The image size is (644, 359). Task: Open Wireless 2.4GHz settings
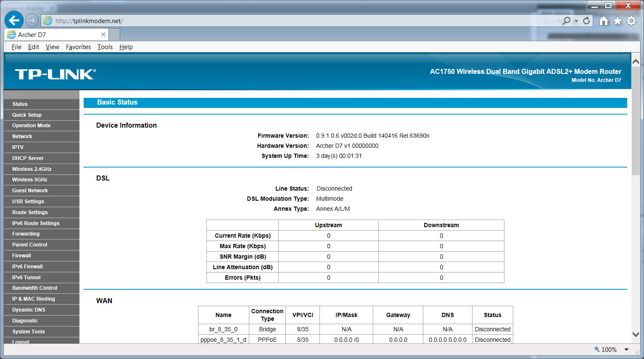41,169
